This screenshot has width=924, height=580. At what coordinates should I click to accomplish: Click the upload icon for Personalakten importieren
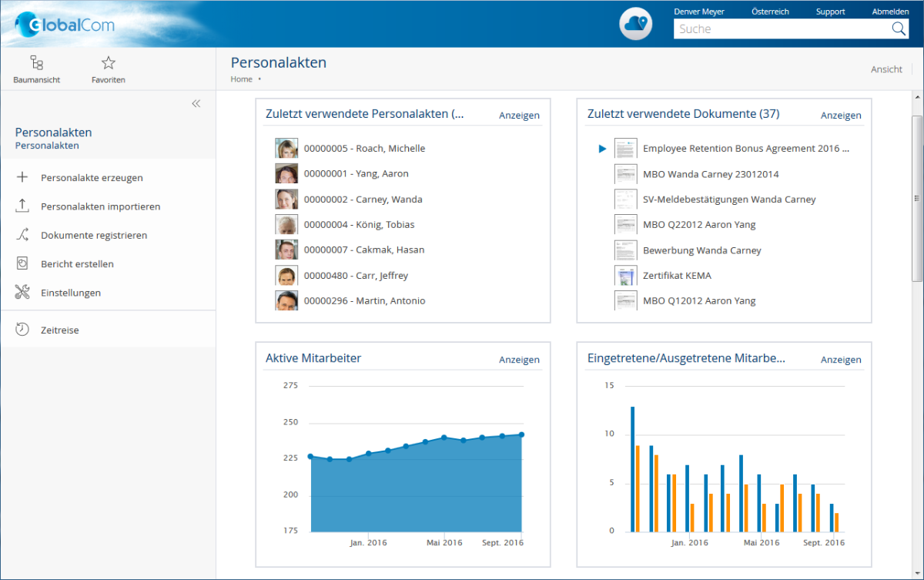pyautogui.click(x=22, y=206)
